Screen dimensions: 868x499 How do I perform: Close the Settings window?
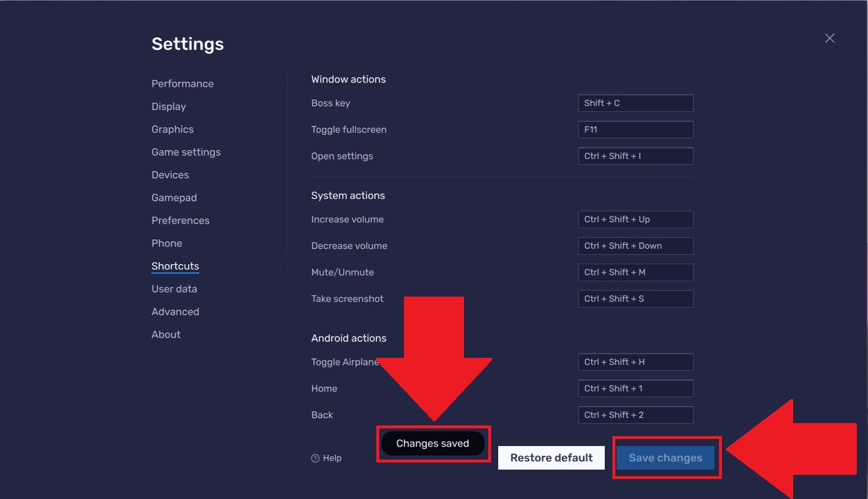tap(829, 38)
